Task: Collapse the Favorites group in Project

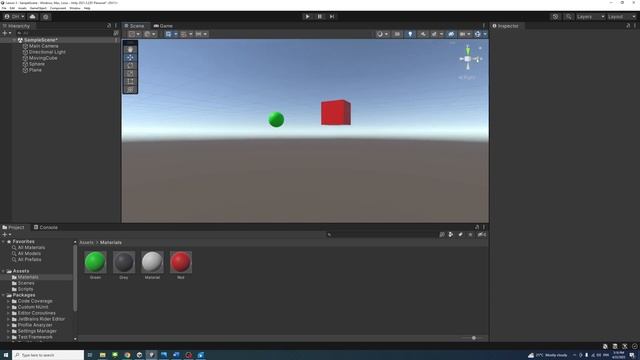Action: pyautogui.click(x=3, y=242)
